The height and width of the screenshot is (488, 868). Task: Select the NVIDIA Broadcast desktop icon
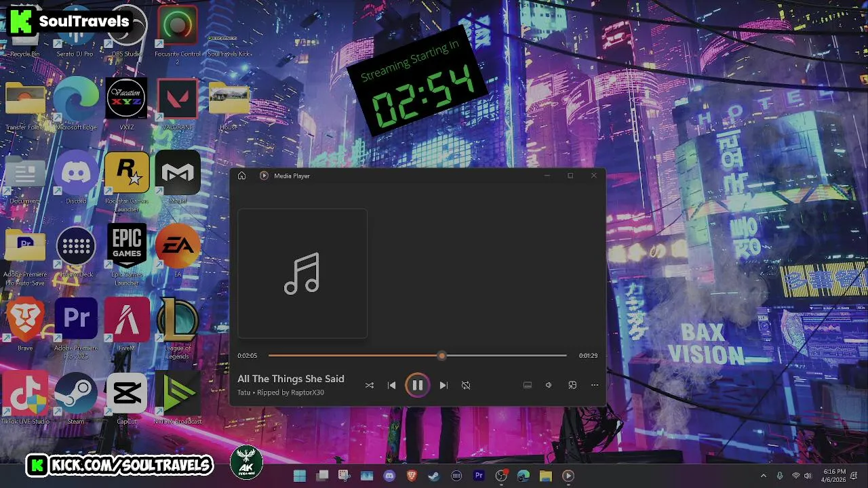[178, 398]
